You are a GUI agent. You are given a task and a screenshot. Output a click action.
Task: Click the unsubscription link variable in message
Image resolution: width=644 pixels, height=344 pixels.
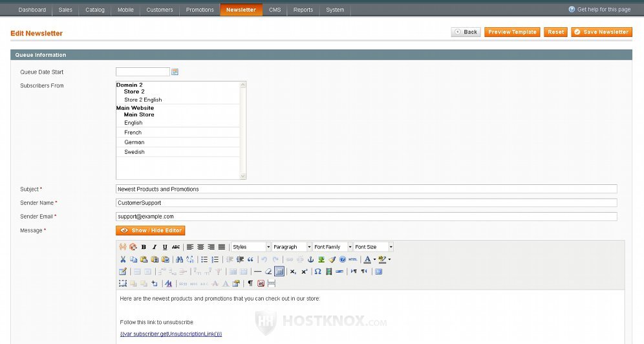[x=171, y=334]
